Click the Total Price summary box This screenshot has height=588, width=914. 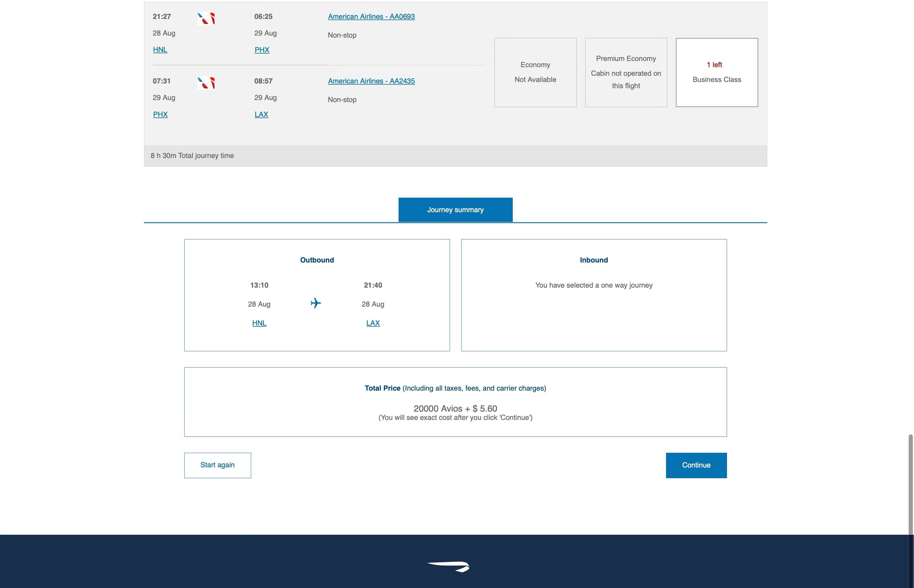pyautogui.click(x=455, y=402)
